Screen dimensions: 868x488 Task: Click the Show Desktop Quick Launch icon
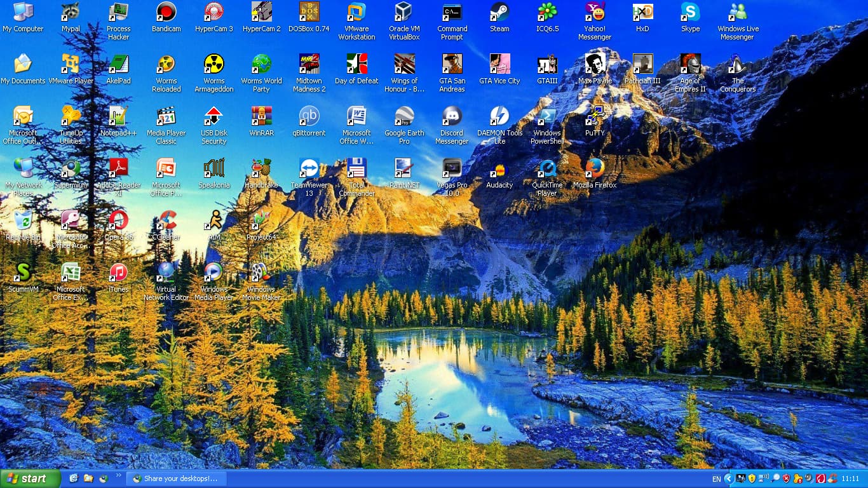pos(74,478)
